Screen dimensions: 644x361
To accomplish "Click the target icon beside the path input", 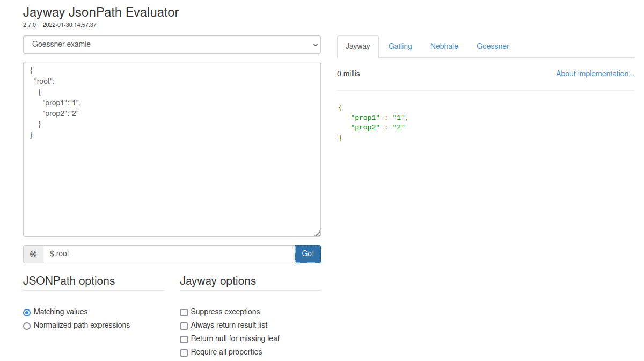I will (x=33, y=254).
